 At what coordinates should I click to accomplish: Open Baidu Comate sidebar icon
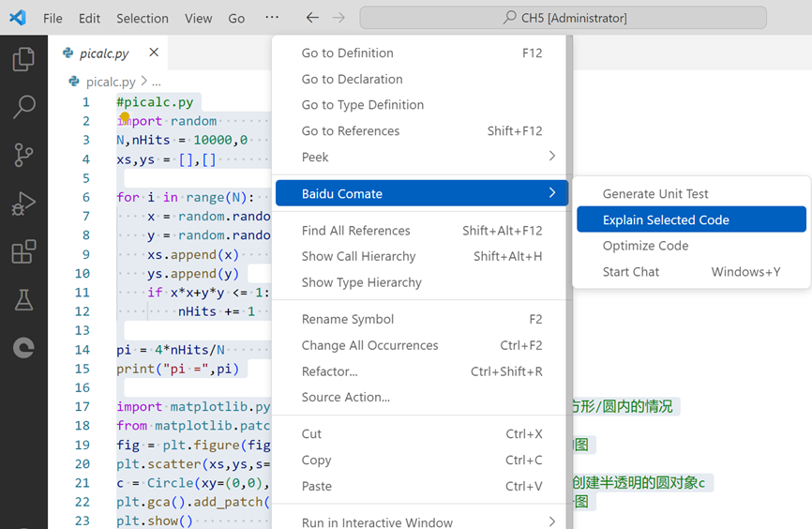pyautogui.click(x=23, y=348)
